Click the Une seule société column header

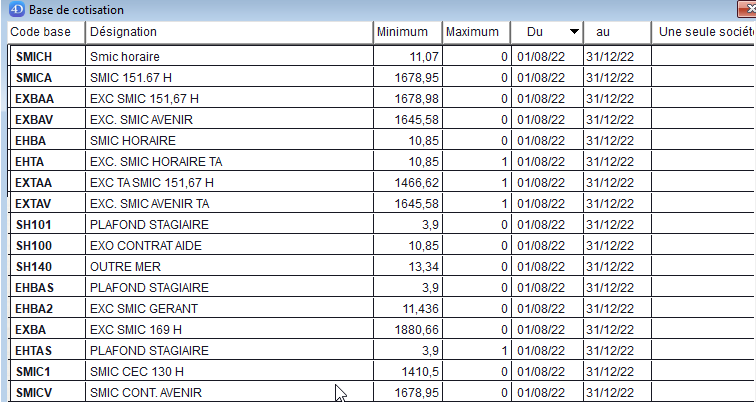704,32
